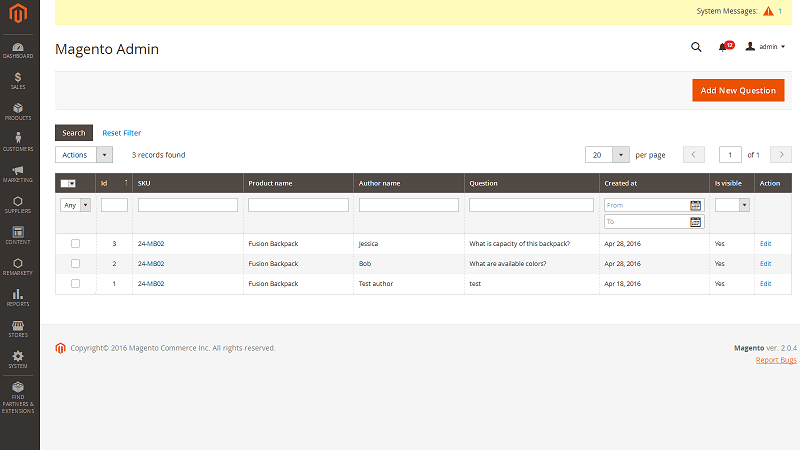This screenshot has height=450, width=800.
Task: Open the notifications bell icon
Action: point(724,47)
